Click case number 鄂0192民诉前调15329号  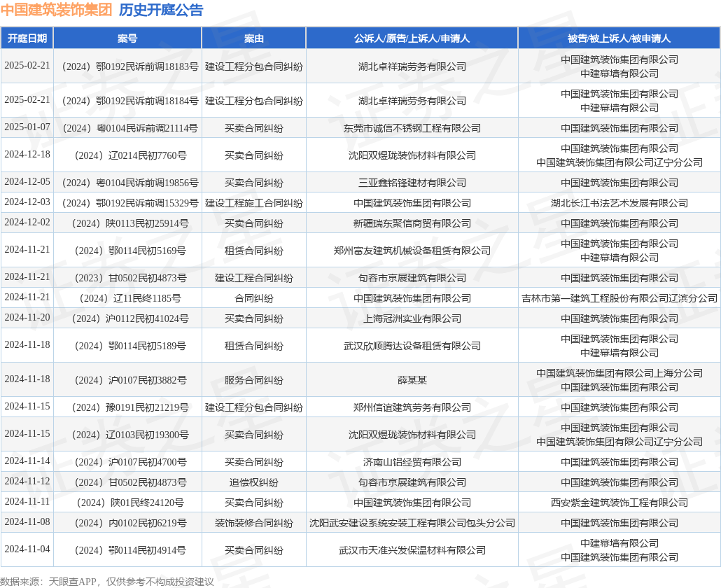coord(130,203)
